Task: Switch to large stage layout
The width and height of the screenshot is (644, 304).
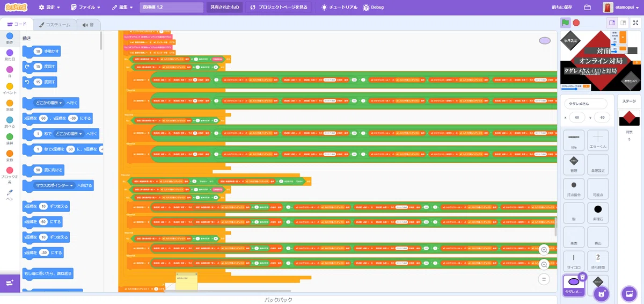Action: click(623, 23)
